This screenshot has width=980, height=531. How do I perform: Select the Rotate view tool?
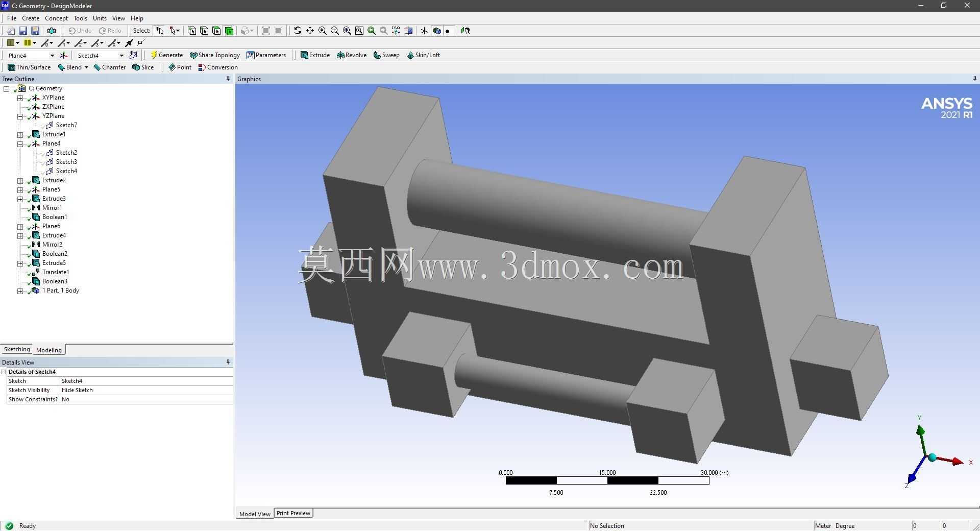[x=298, y=31]
